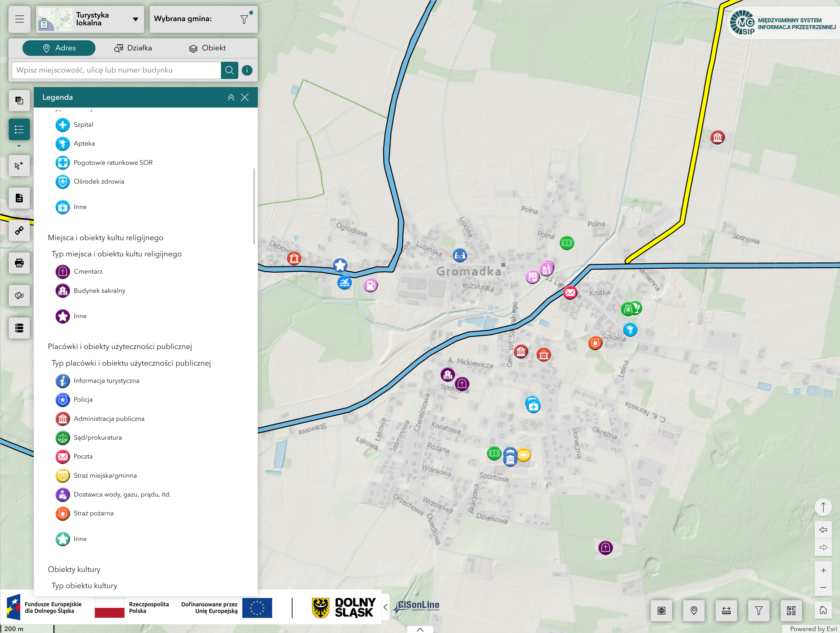The width and height of the screenshot is (840, 633).
Task: Click the measure tool in bottom toolbar
Action: tap(726, 610)
